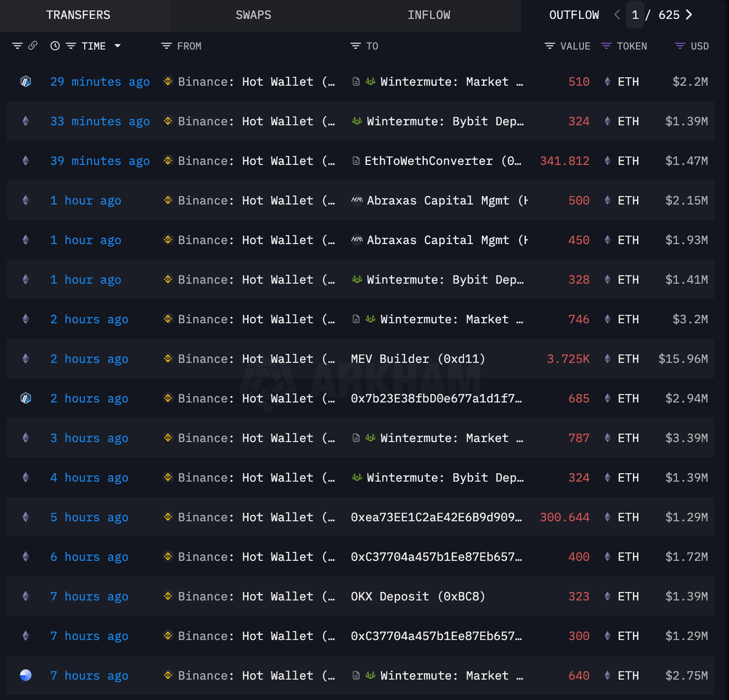Open the TO column filter
This screenshot has width=729, height=700.
[x=355, y=46]
